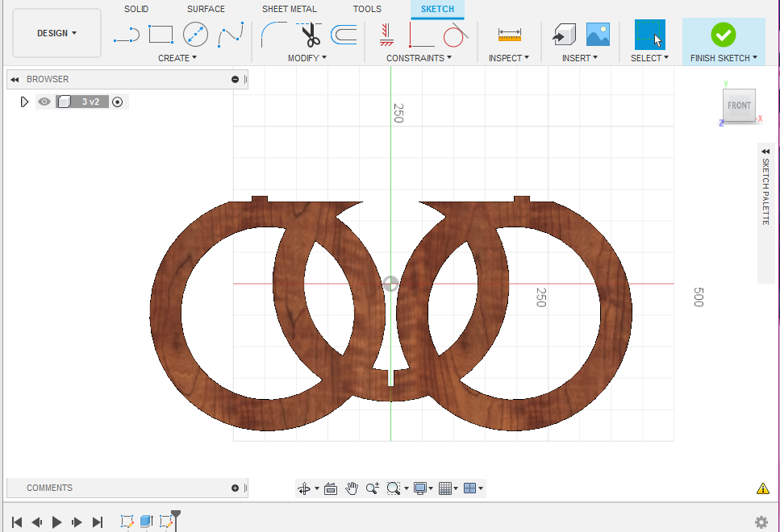Switch to the SOLID tab
780x532 pixels.
tap(136, 9)
